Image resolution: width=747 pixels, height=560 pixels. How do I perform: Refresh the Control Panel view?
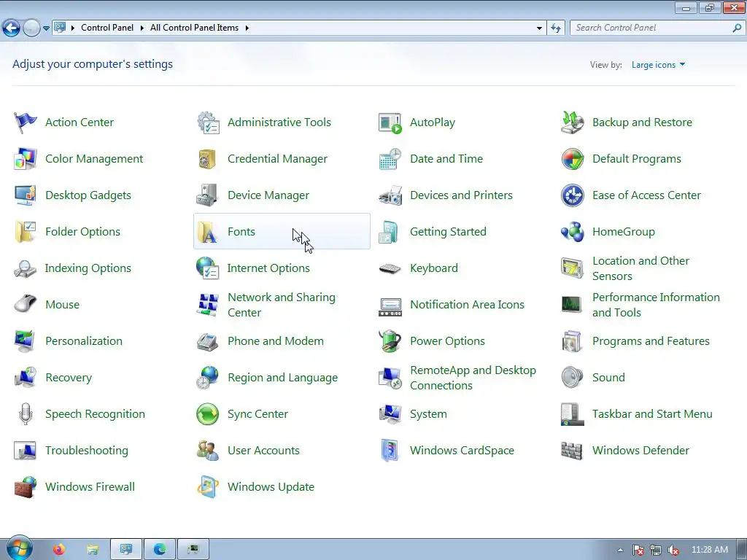[556, 28]
